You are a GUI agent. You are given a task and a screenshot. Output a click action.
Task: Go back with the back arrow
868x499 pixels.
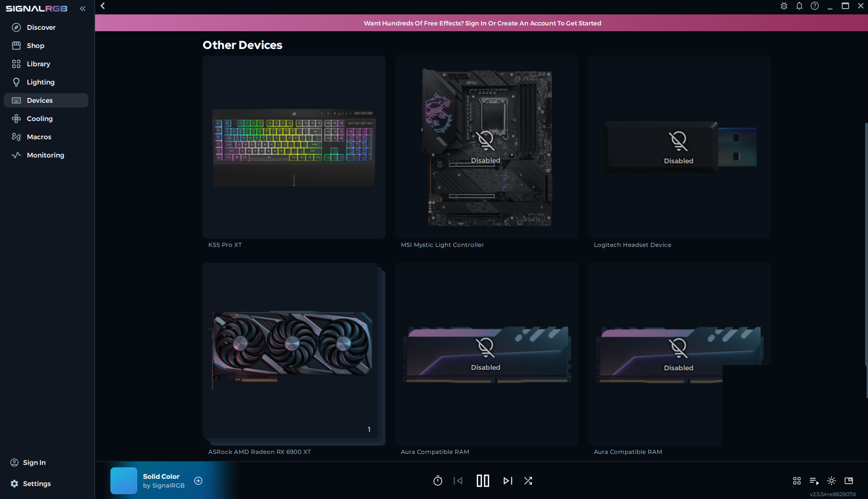[103, 6]
